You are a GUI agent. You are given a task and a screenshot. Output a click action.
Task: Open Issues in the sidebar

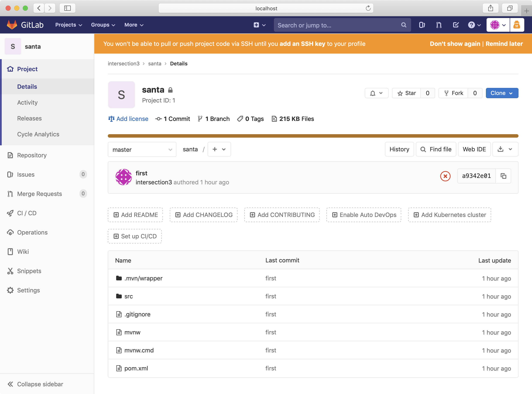pos(47,174)
